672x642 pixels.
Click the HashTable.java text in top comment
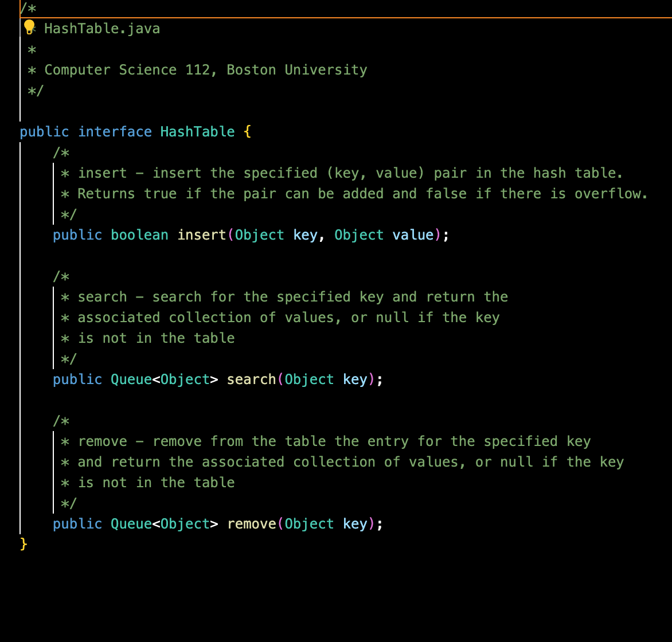click(102, 28)
